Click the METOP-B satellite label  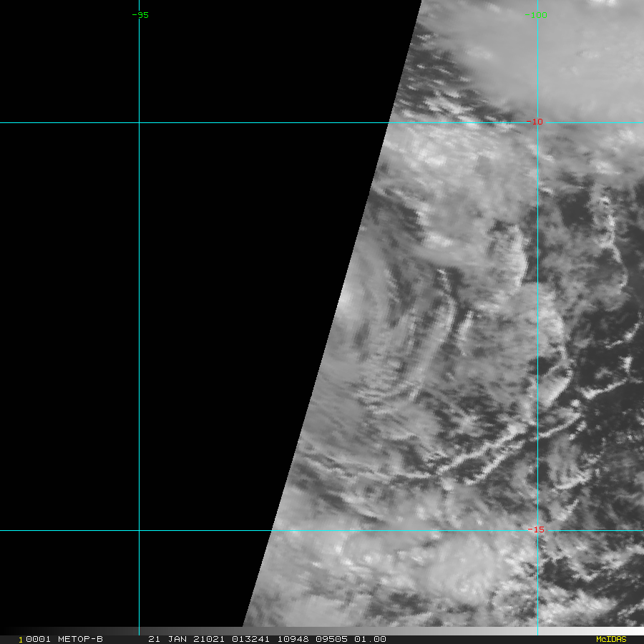tap(80, 639)
